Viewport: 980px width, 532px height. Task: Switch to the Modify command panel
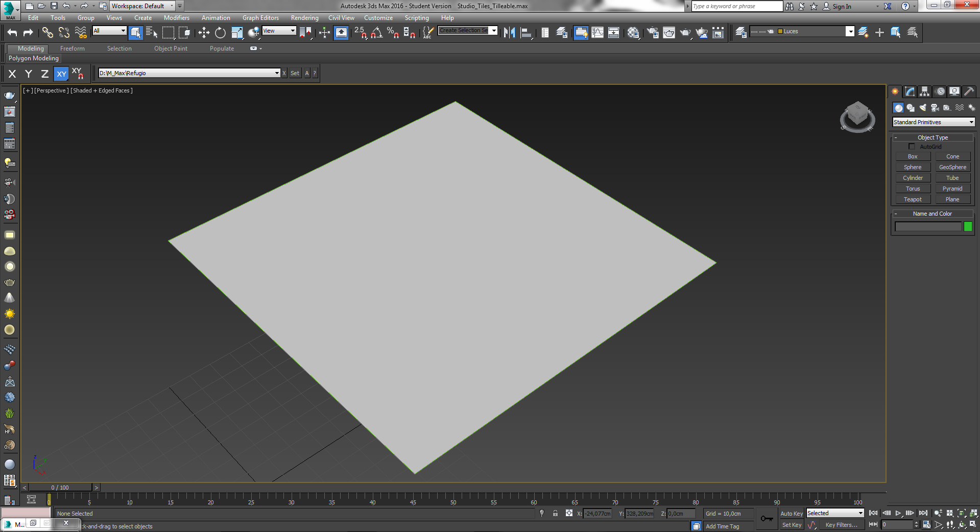coord(910,91)
